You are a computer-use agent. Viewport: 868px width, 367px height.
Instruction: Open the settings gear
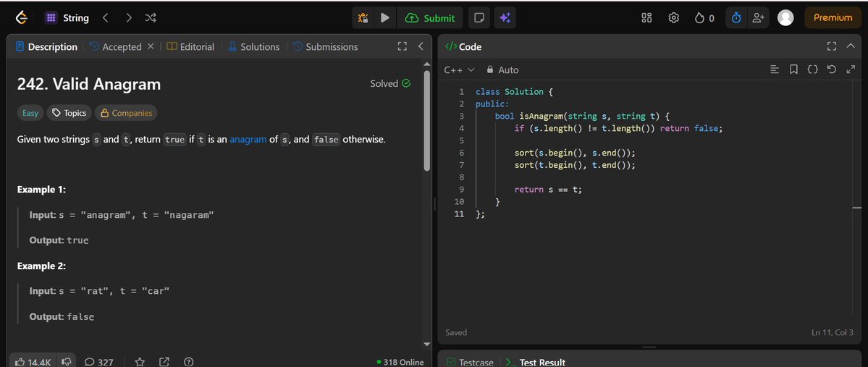pyautogui.click(x=674, y=17)
